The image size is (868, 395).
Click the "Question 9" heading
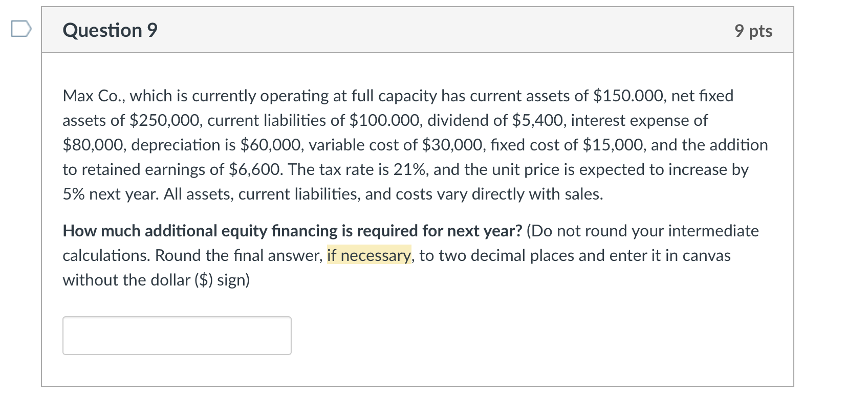110,30
